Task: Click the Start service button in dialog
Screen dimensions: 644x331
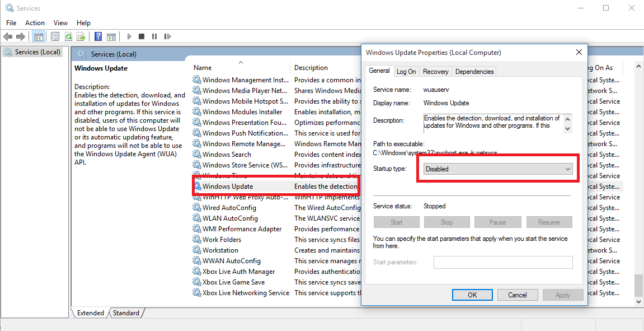Action: 396,222
